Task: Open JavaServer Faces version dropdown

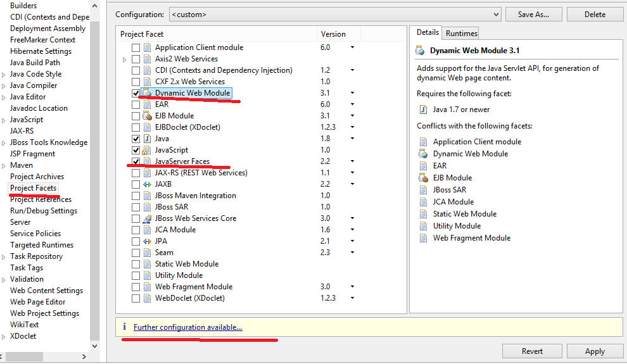Action: [x=352, y=161]
